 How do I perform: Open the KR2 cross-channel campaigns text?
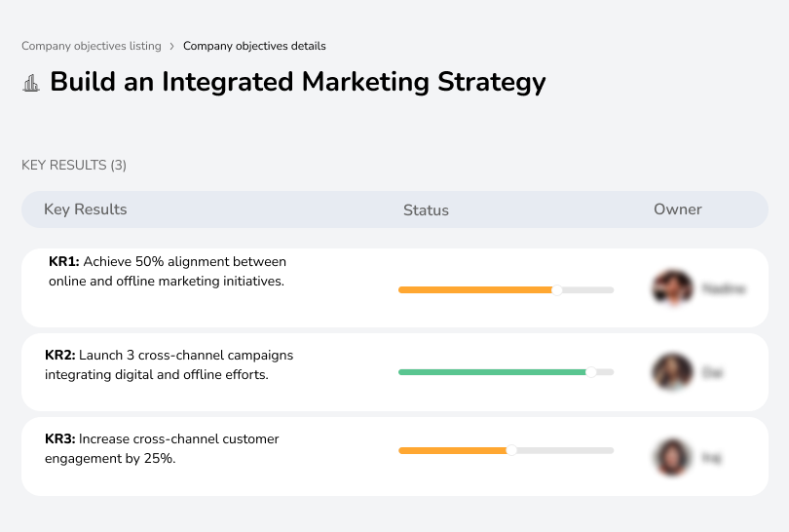pos(169,365)
